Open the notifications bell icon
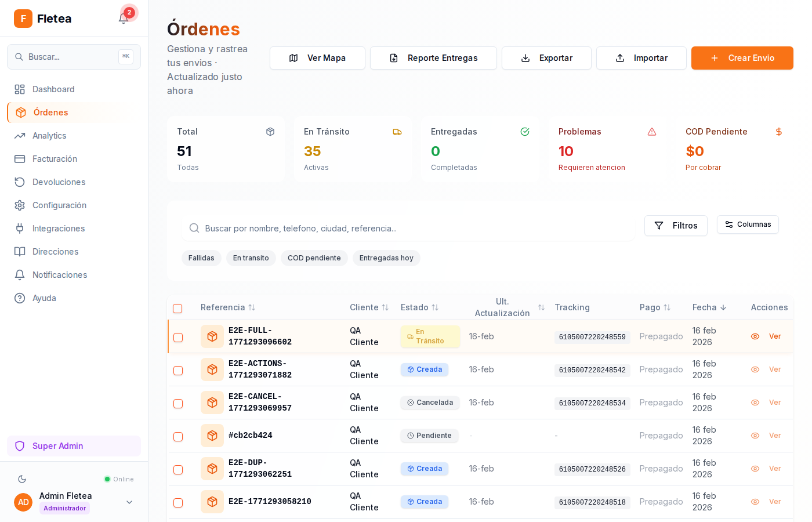812x522 pixels. pos(124,19)
